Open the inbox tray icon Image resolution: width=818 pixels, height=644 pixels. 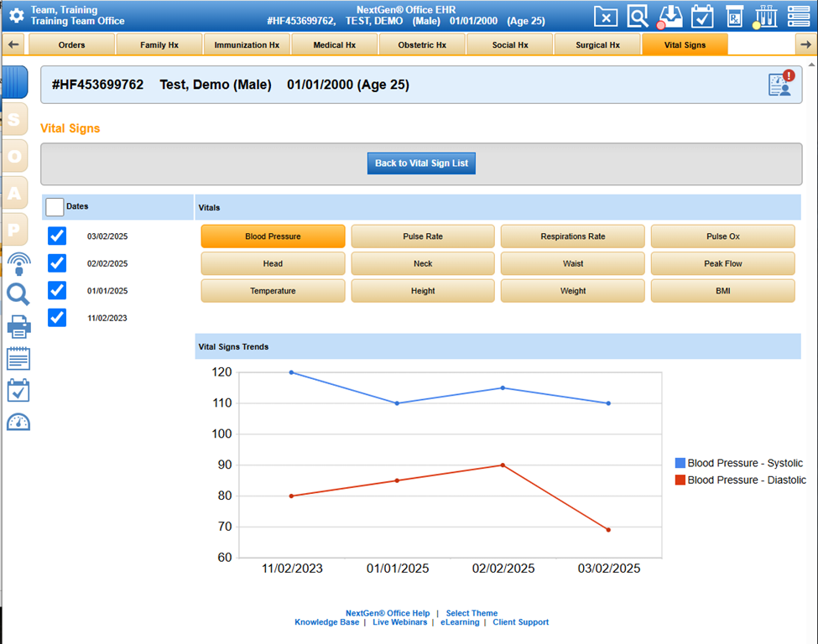click(670, 16)
